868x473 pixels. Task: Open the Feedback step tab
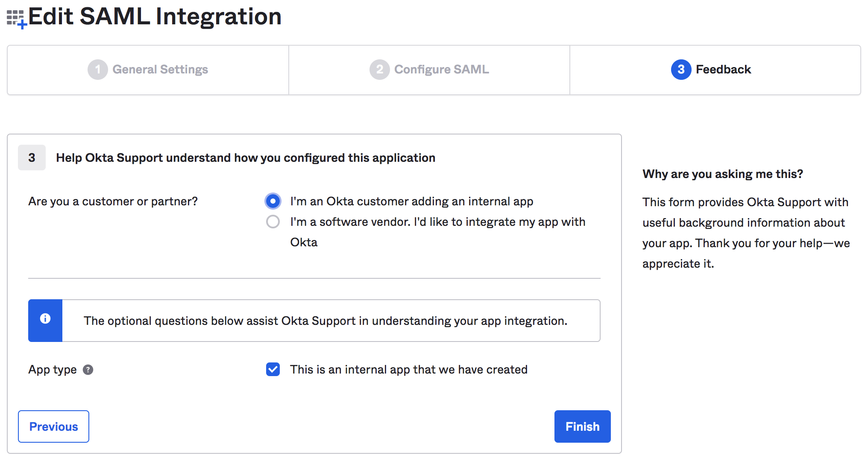pos(723,70)
